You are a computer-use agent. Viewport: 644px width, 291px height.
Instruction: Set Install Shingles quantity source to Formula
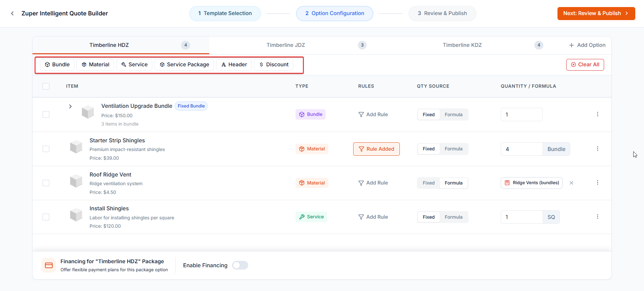(x=453, y=217)
